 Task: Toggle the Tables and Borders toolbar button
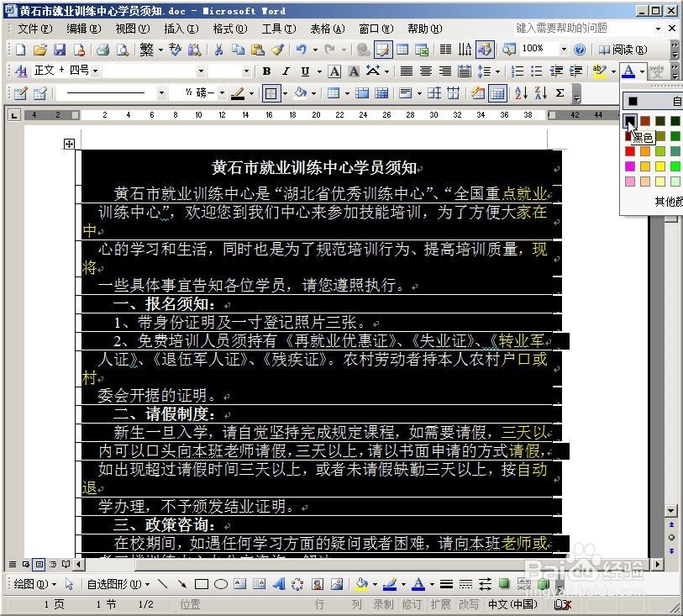click(382, 50)
